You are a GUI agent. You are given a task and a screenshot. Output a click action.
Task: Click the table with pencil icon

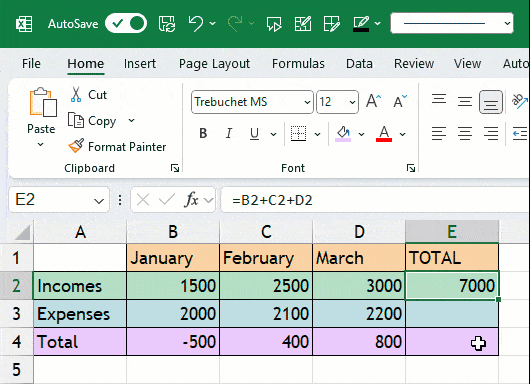point(303,24)
